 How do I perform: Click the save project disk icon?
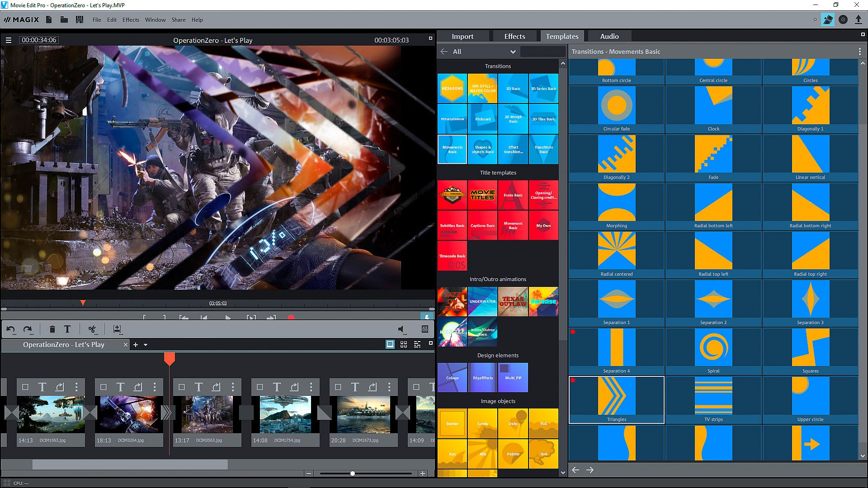pos(80,19)
